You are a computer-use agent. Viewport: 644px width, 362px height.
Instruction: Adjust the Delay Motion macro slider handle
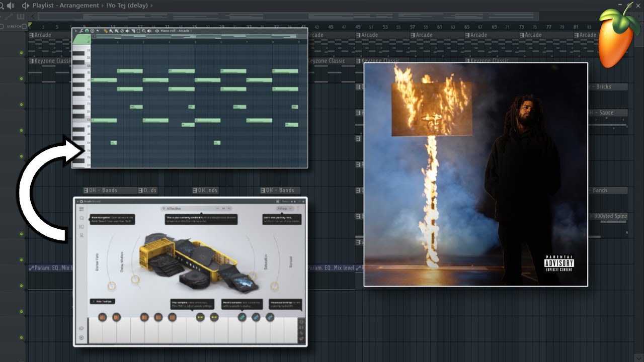(x=135, y=279)
